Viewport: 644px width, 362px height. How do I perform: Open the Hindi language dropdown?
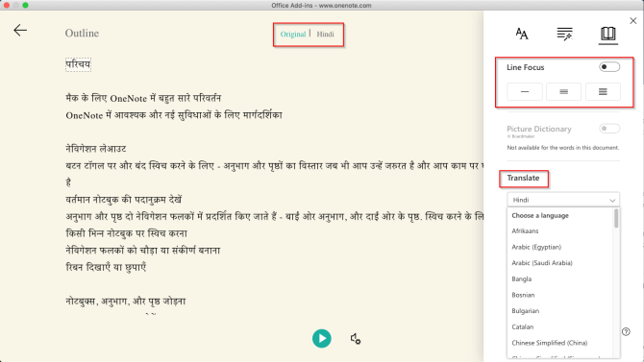563,200
